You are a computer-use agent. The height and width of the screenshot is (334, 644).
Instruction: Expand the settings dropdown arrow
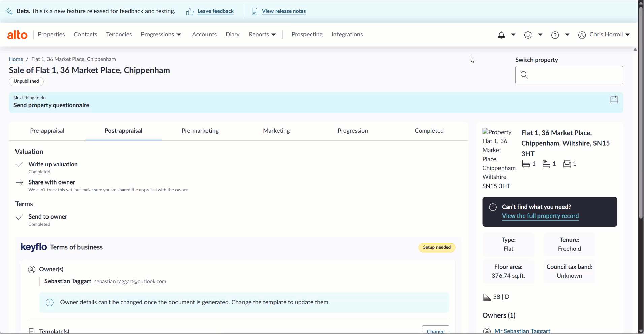(x=540, y=34)
